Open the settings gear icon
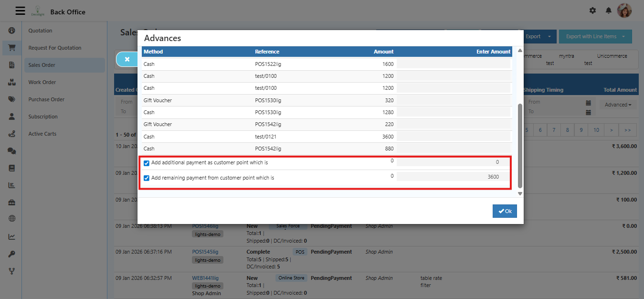 tap(592, 11)
